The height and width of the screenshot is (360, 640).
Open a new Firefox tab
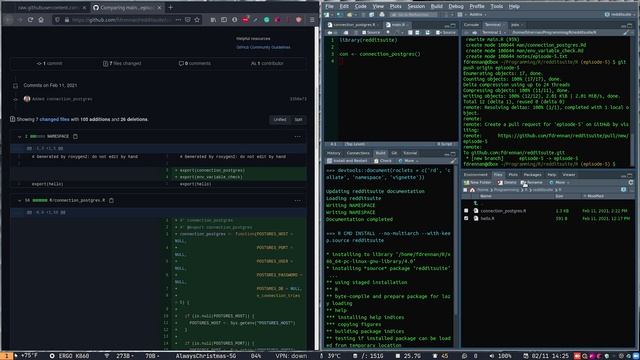pyautogui.click(x=171, y=7)
